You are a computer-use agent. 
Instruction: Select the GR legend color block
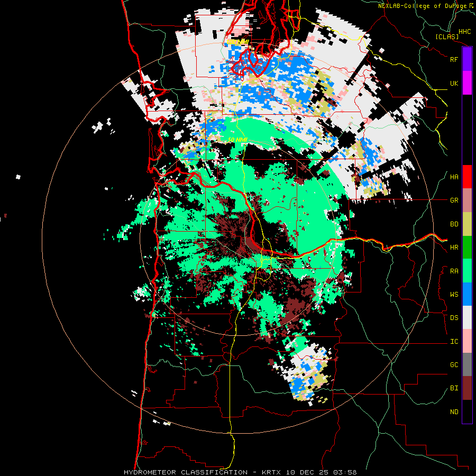click(467, 200)
